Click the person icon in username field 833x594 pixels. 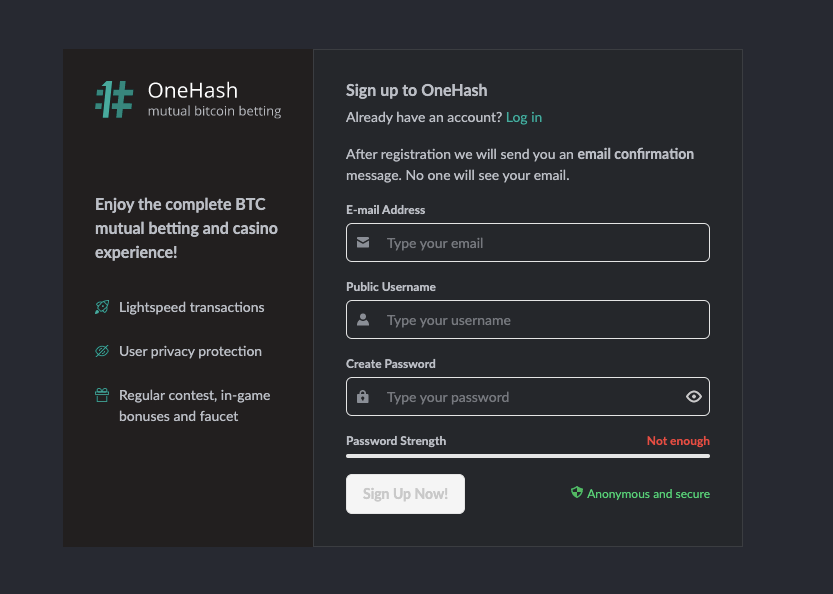tap(363, 319)
